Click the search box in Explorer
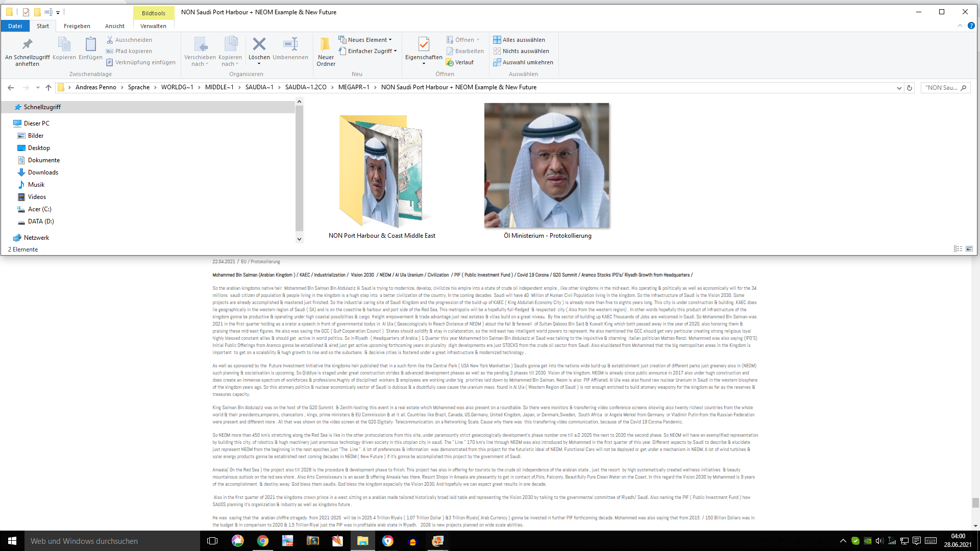The image size is (980, 551). [x=946, y=88]
